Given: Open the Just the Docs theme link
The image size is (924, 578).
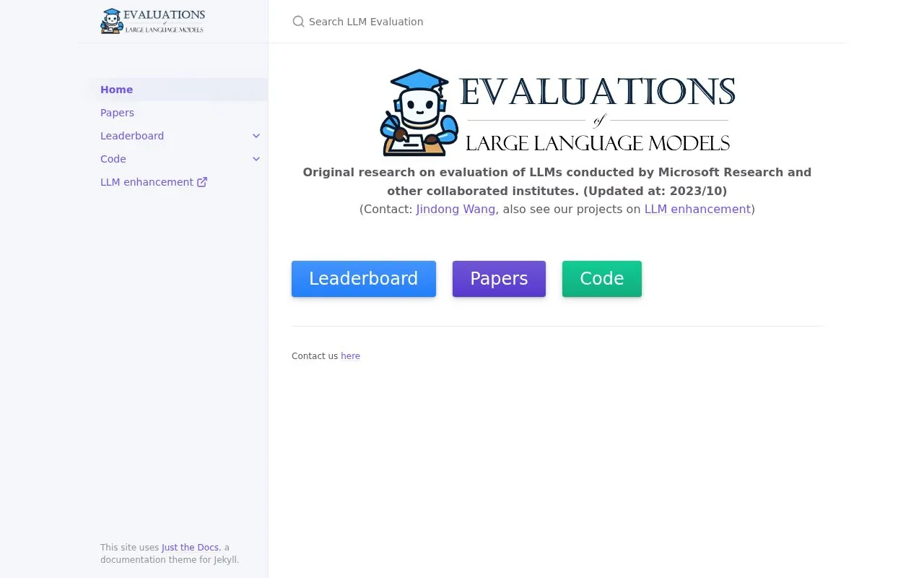Looking at the screenshot, I should point(190,548).
